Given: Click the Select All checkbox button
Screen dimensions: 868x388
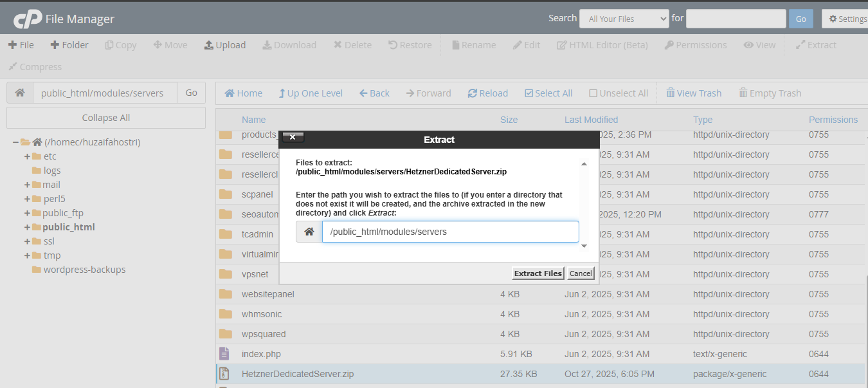Looking at the screenshot, I should [x=529, y=93].
